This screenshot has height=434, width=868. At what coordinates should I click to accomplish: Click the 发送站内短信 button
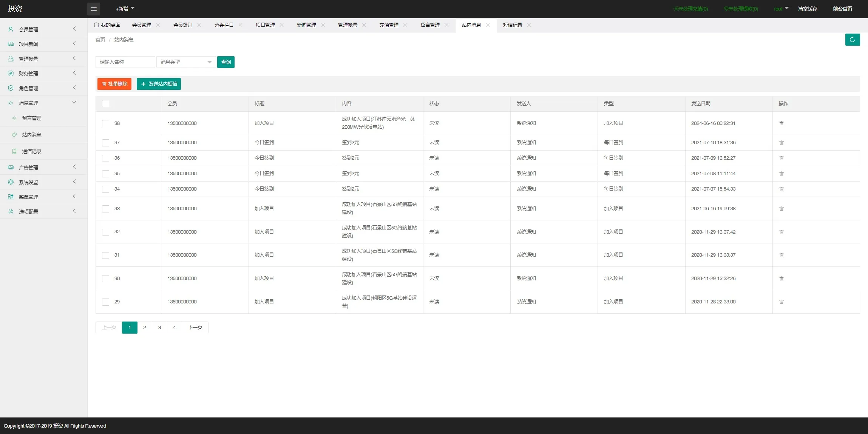159,84
